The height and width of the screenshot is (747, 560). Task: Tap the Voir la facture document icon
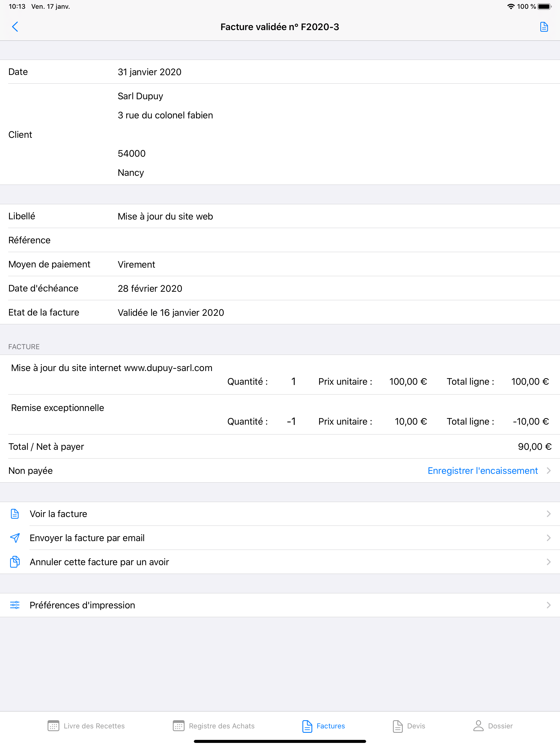pyautogui.click(x=15, y=514)
